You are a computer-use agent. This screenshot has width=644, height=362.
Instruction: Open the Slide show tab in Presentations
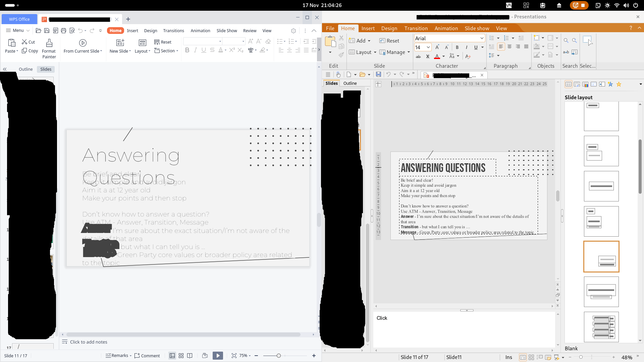[477, 28]
